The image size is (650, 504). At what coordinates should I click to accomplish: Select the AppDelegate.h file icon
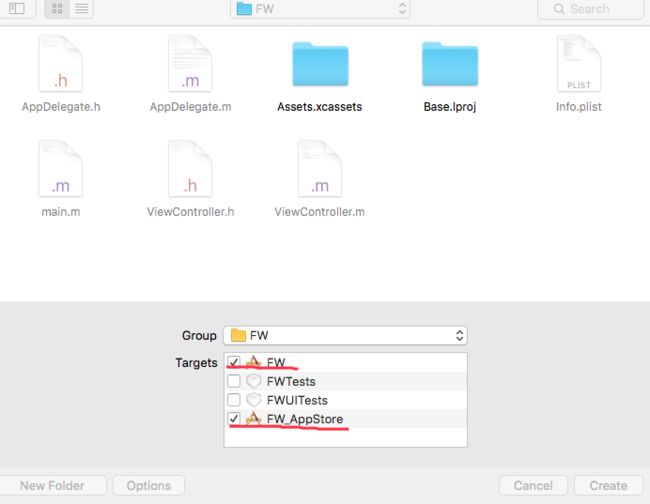point(61,63)
